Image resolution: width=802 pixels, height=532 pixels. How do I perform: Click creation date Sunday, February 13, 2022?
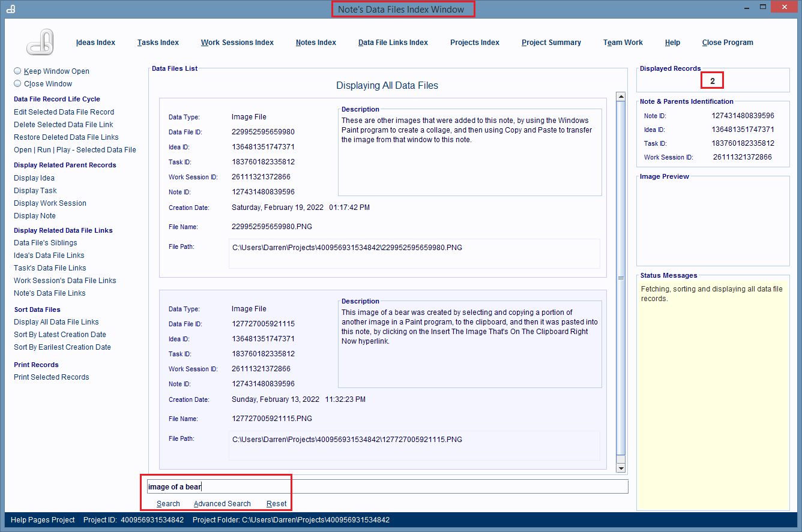point(298,399)
